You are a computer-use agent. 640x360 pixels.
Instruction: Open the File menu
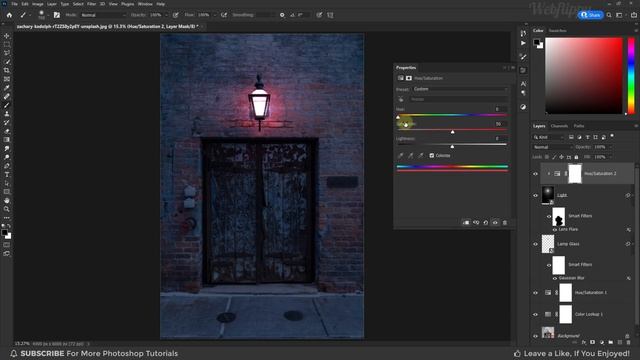pyautogui.click(x=14, y=4)
